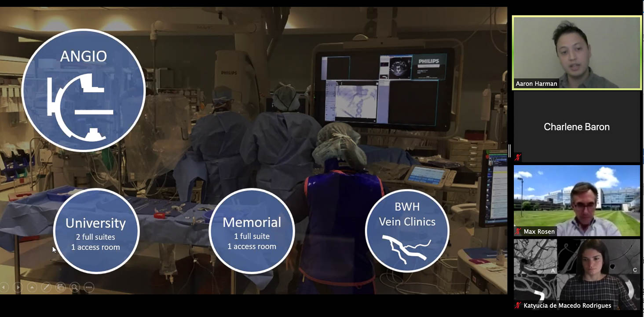Click the Aaron Harman name label

(x=536, y=84)
